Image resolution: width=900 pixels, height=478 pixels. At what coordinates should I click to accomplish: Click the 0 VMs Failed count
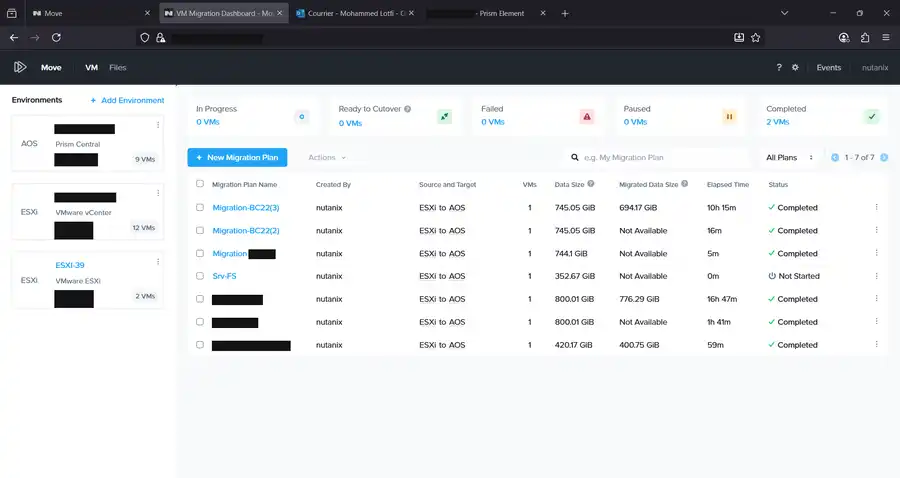[x=492, y=122]
